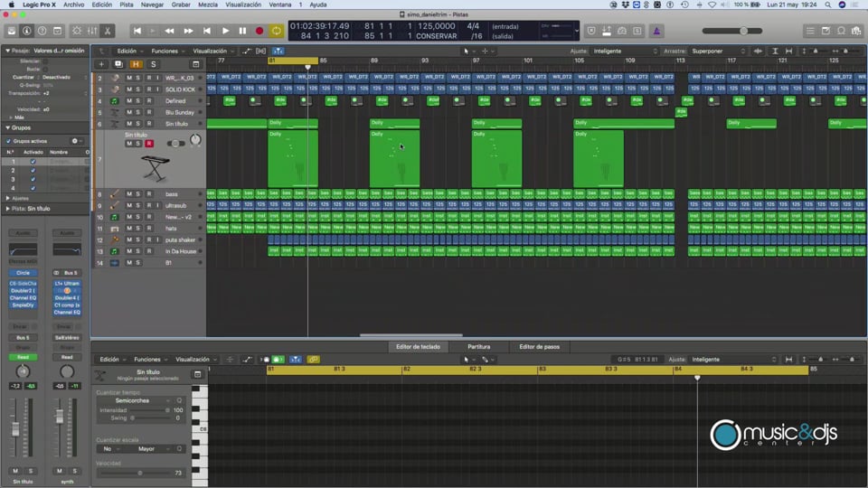The height and width of the screenshot is (488, 868).
Task: Click Bus 5 send button on left strip
Action: pyautogui.click(x=23, y=337)
